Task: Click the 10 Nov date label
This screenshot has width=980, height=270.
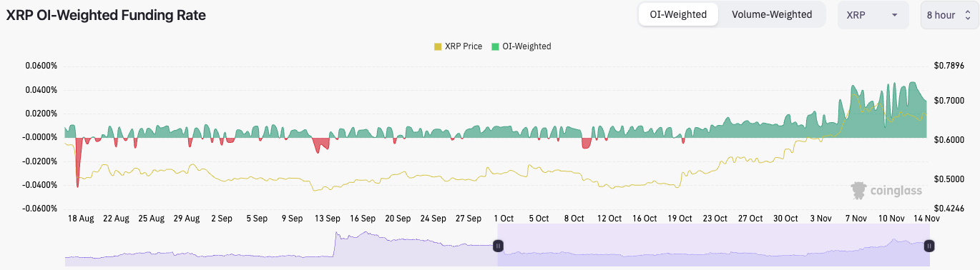Action: tap(891, 219)
